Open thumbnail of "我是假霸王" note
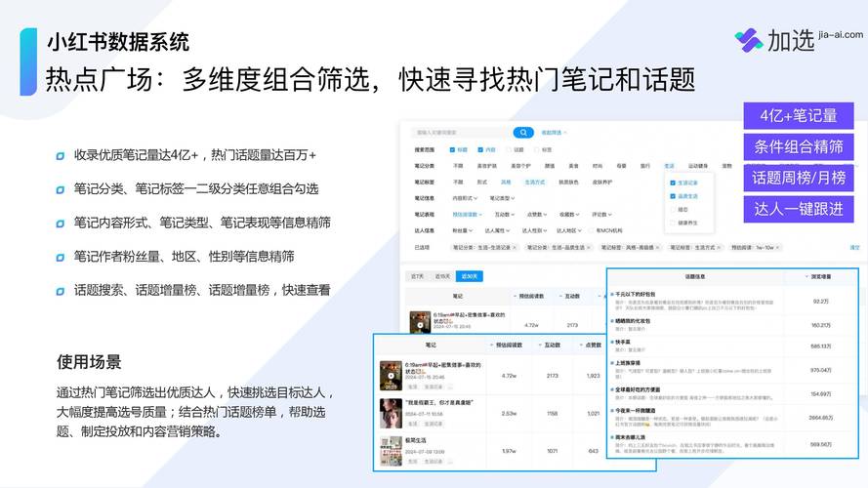The height and width of the screenshot is (488, 868). pyautogui.click(x=391, y=413)
